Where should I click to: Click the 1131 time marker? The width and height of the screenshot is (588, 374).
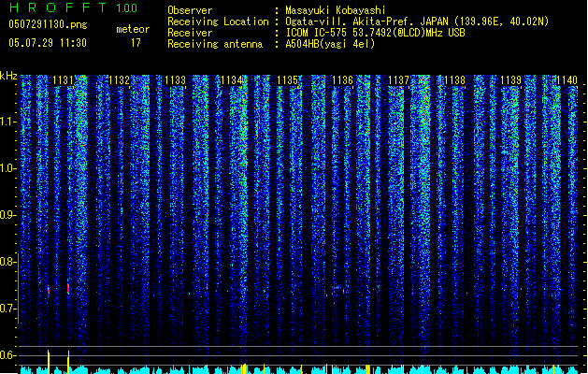(63, 80)
